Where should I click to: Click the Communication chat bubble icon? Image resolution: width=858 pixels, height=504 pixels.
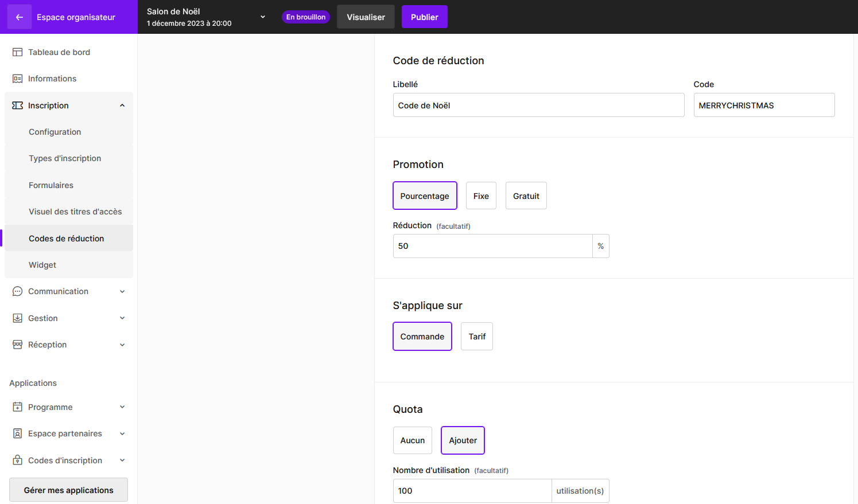pos(18,291)
